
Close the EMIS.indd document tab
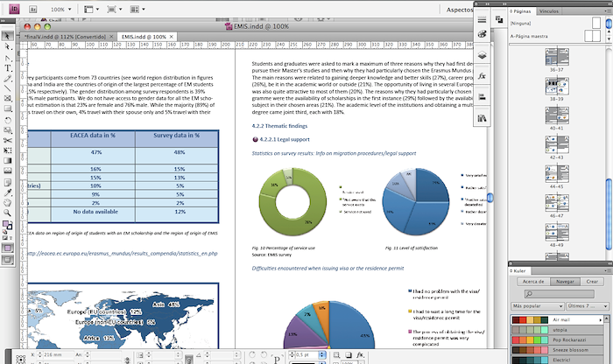click(172, 37)
